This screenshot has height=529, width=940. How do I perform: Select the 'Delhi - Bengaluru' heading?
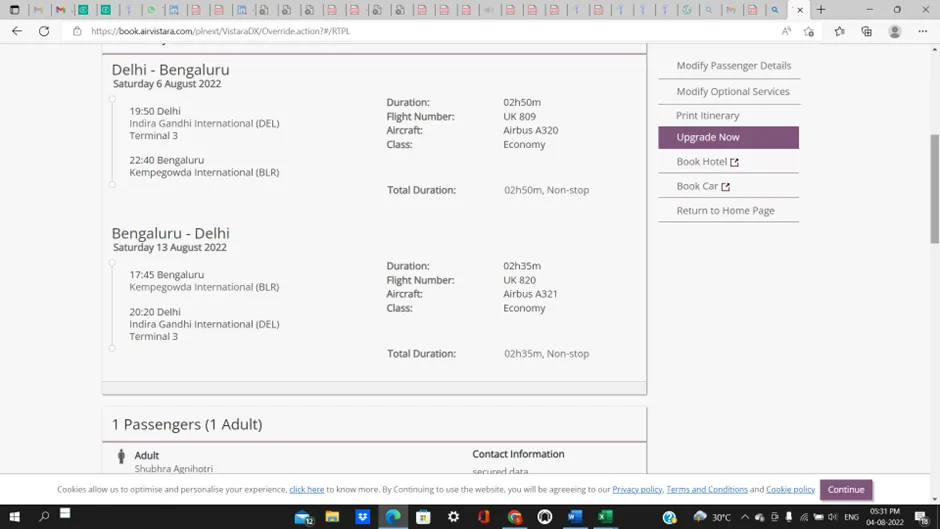pyautogui.click(x=170, y=70)
